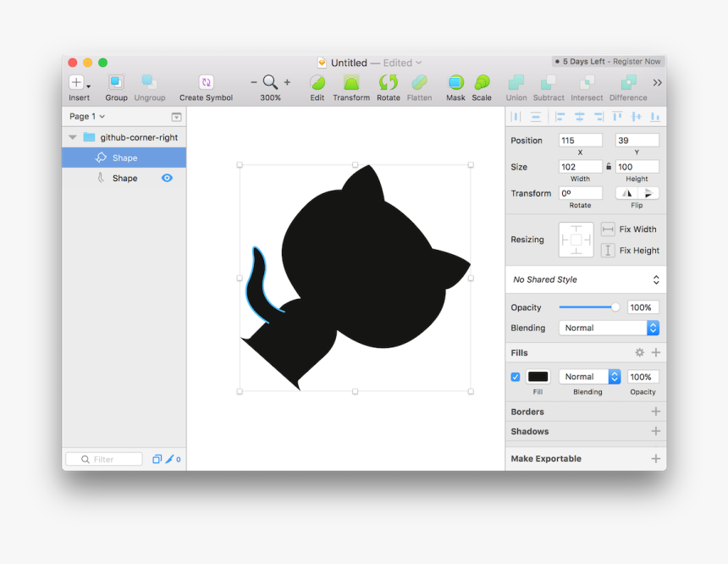Image resolution: width=728 pixels, height=564 pixels.
Task: Apply the Intersect boolean operation
Action: (x=587, y=82)
